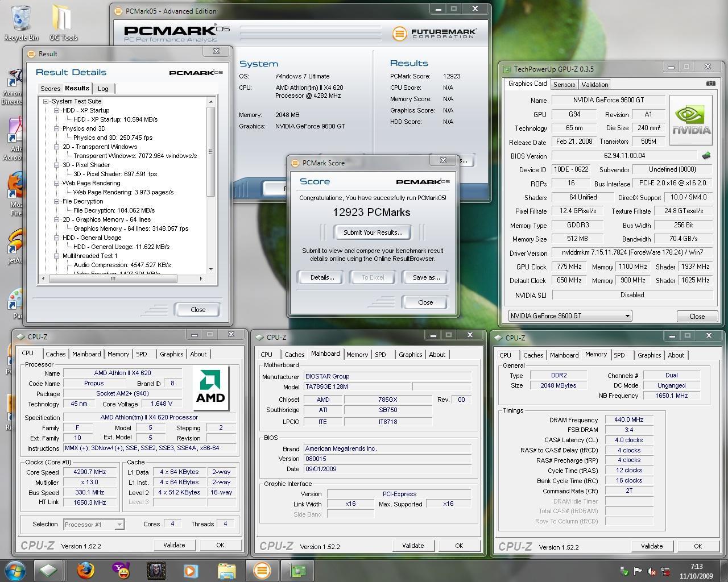Viewport: 728px width, 582px height.
Task: Collapse the Physics and 3D node
Action: pos(57,128)
